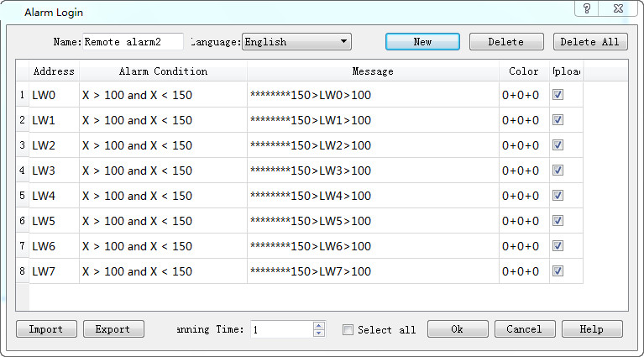The width and height of the screenshot is (644, 357).
Task: Click the Message column header
Action: [373, 71]
